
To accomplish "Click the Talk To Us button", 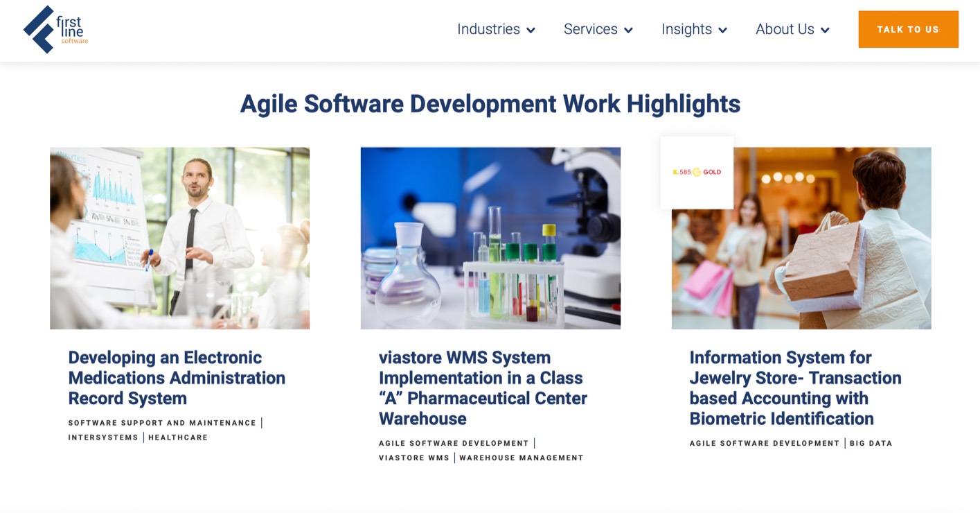I will pos(908,29).
